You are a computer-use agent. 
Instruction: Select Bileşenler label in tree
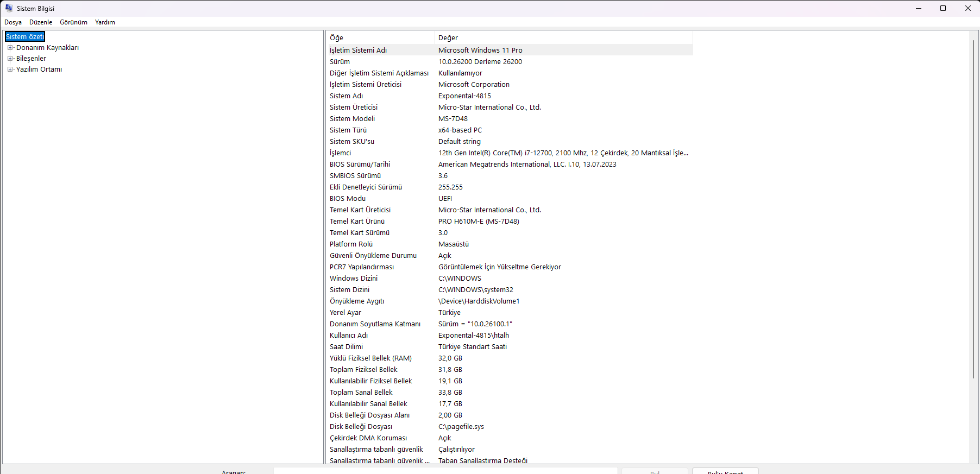coord(31,58)
